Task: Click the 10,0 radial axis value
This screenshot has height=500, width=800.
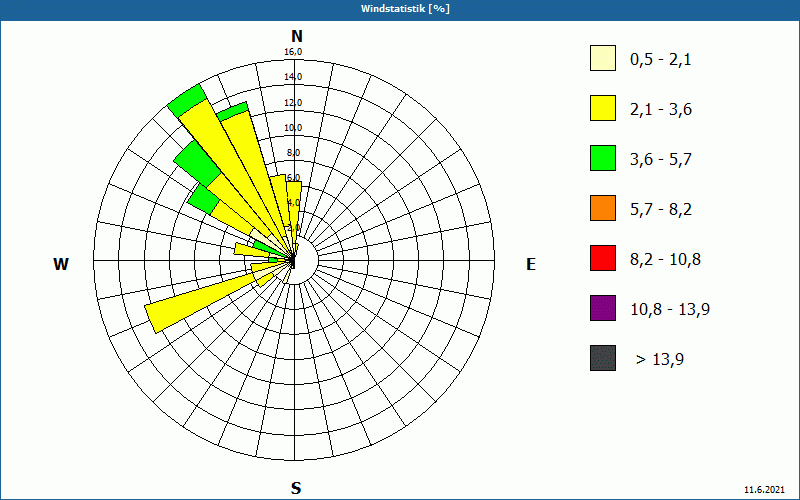Action: [x=293, y=128]
